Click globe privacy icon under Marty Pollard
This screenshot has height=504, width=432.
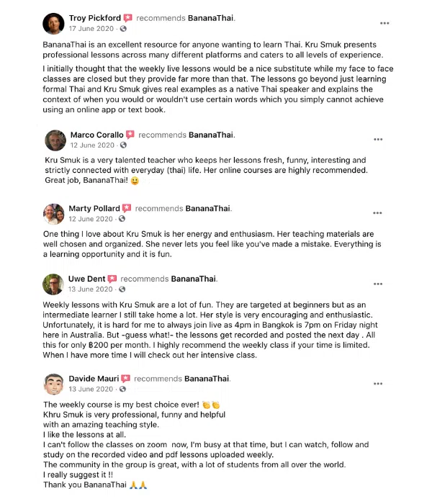122,219
